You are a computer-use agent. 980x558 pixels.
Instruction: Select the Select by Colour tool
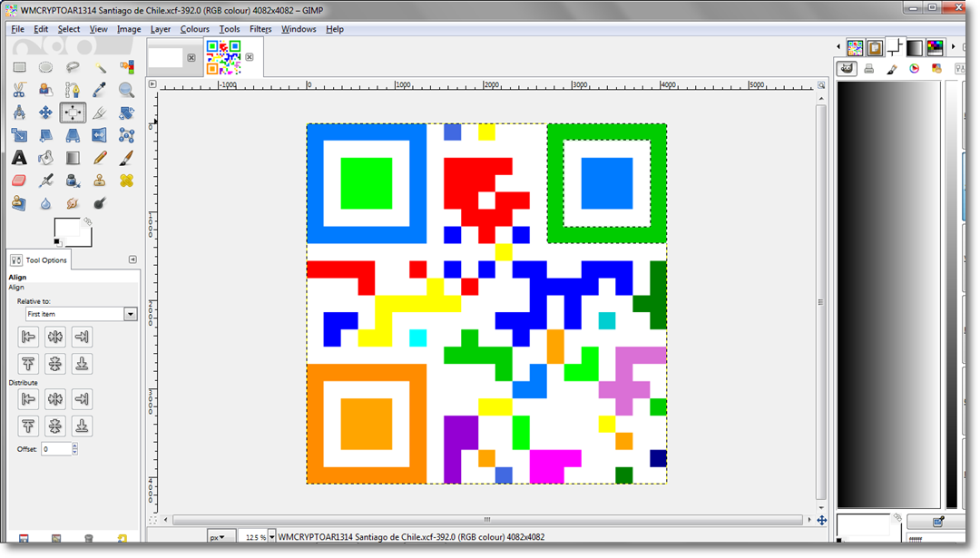tap(126, 67)
